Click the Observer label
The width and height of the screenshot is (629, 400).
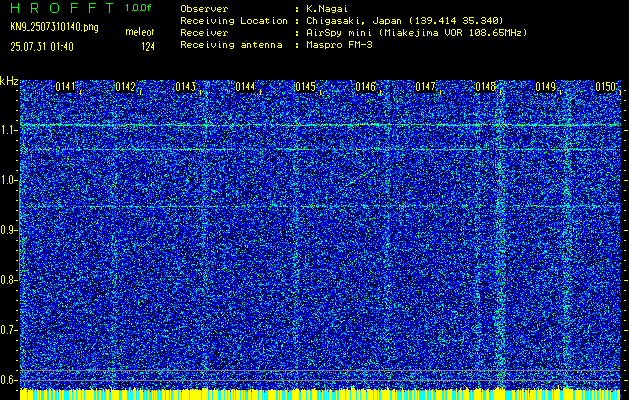click(204, 8)
